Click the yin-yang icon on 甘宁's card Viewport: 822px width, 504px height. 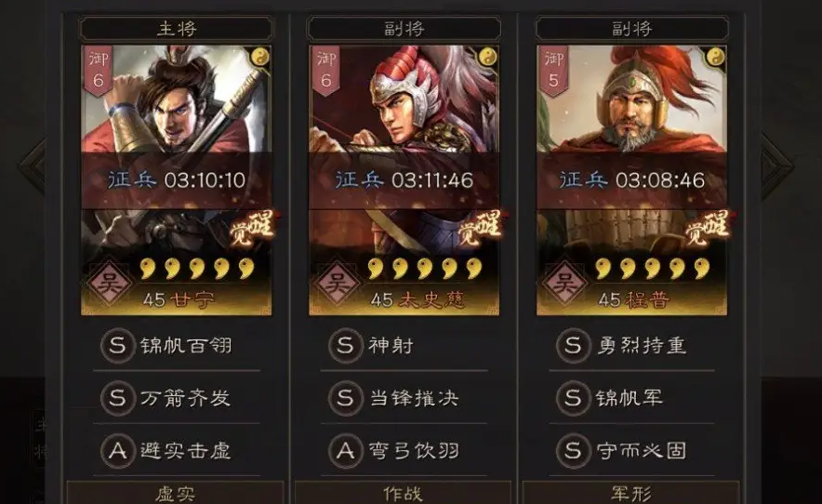tap(260, 57)
